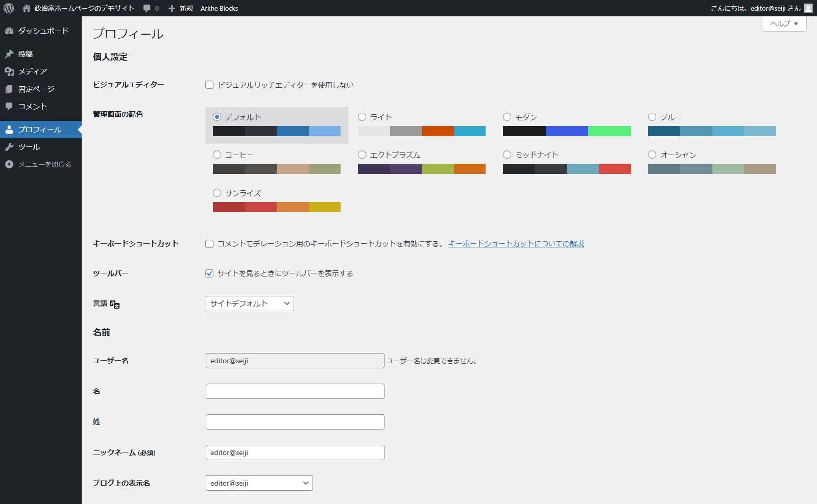Open the キーボードショートカットについての解説 link
This screenshot has width=817, height=504.
(x=516, y=244)
